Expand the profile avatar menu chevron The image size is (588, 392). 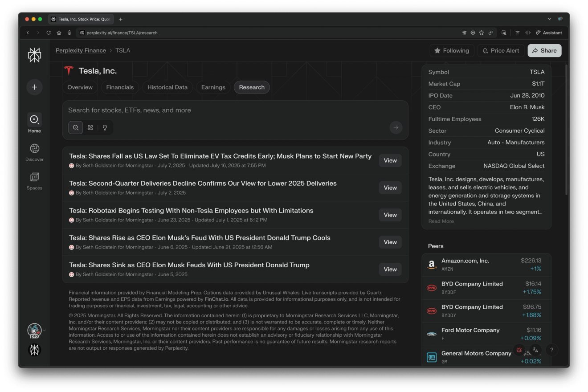tap(44, 330)
